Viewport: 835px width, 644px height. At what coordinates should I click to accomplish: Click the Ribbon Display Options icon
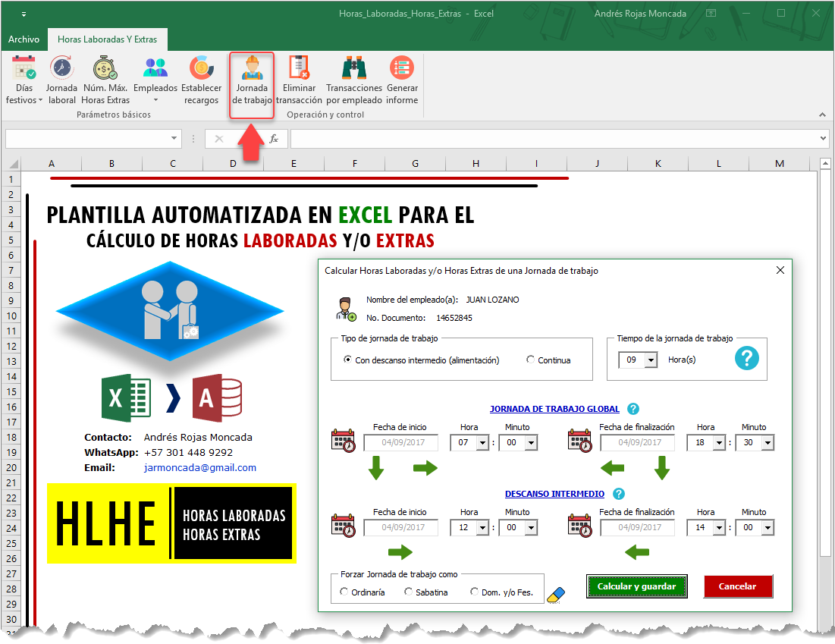coord(711,14)
